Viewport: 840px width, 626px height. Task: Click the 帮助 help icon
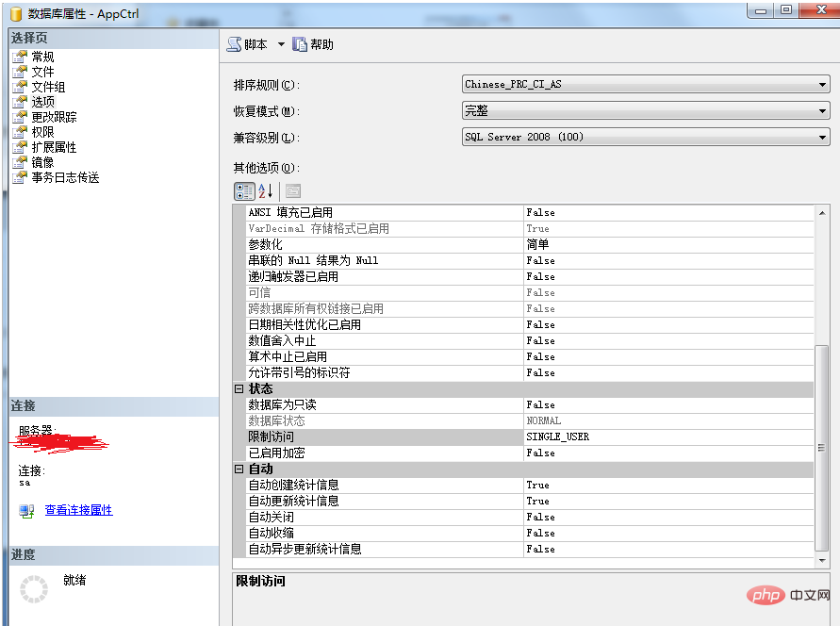click(x=300, y=44)
